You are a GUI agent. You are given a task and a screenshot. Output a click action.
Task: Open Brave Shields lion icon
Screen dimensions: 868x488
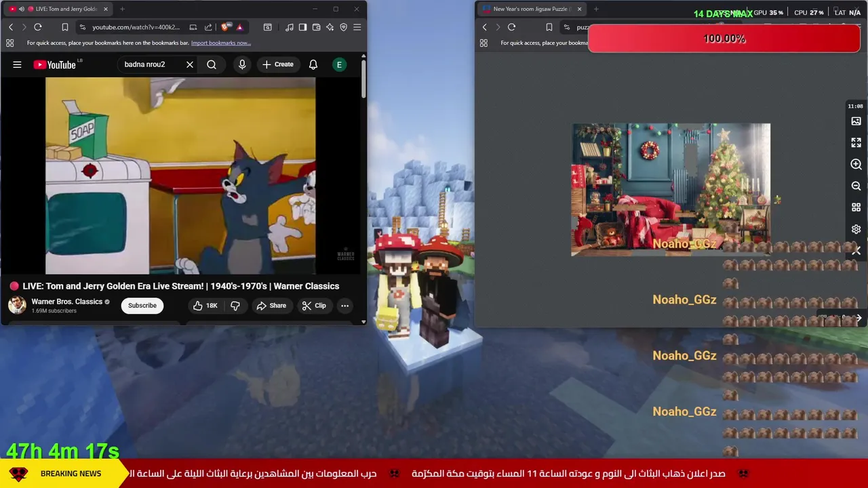coord(226,27)
